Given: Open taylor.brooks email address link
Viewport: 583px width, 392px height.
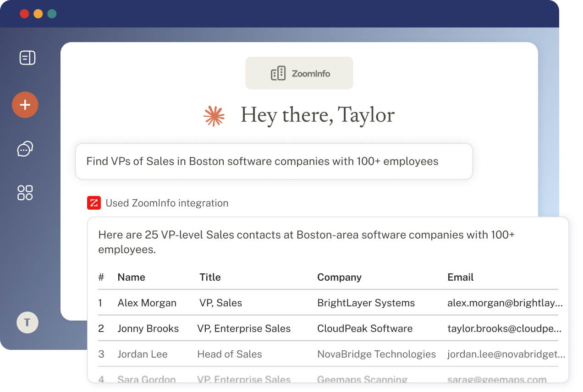Looking at the screenshot, I should point(505,328).
